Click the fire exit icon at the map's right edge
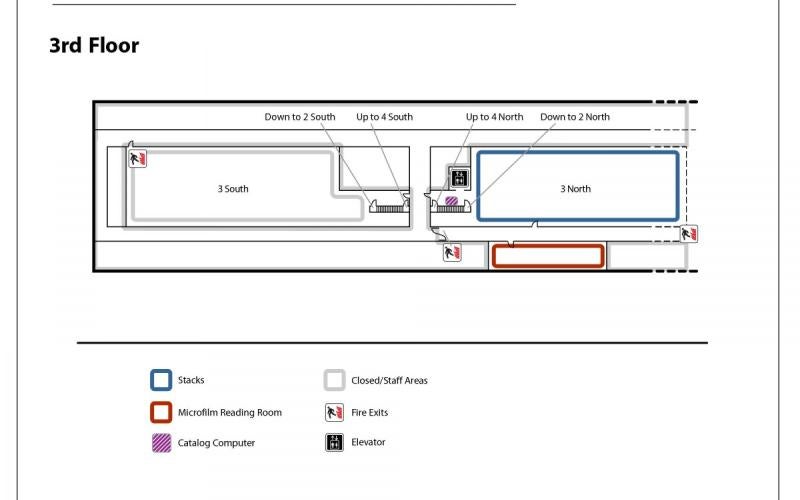Image resolution: width=800 pixels, height=500 pixels. pyautogui.click(x=689, y=233)
